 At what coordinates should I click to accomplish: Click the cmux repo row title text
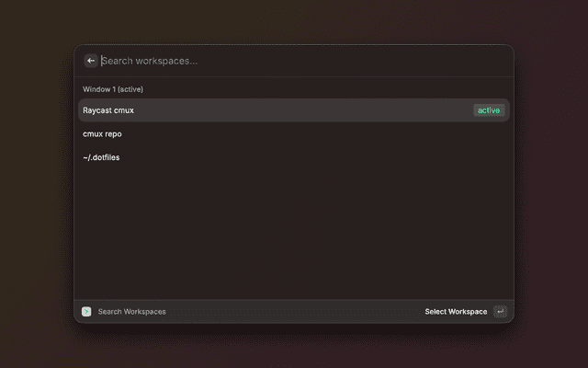(102, 134)
